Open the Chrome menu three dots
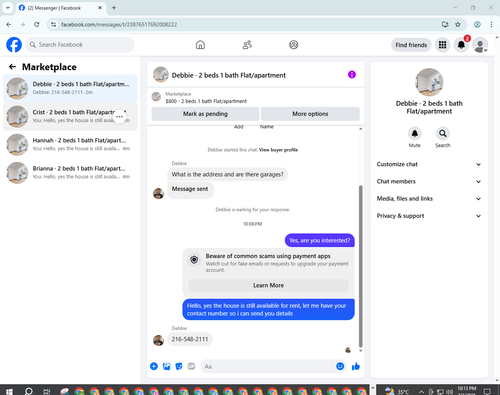 pos(491,24)
